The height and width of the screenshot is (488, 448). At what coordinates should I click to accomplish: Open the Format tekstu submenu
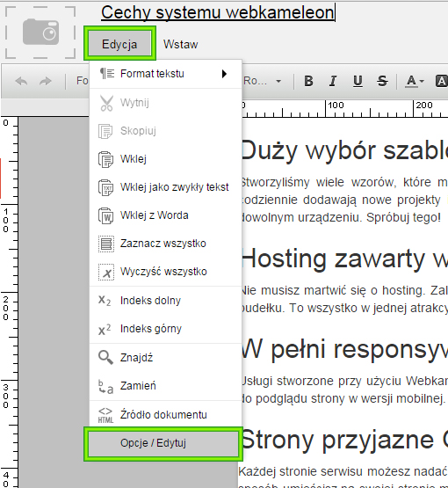pos(166,74)
